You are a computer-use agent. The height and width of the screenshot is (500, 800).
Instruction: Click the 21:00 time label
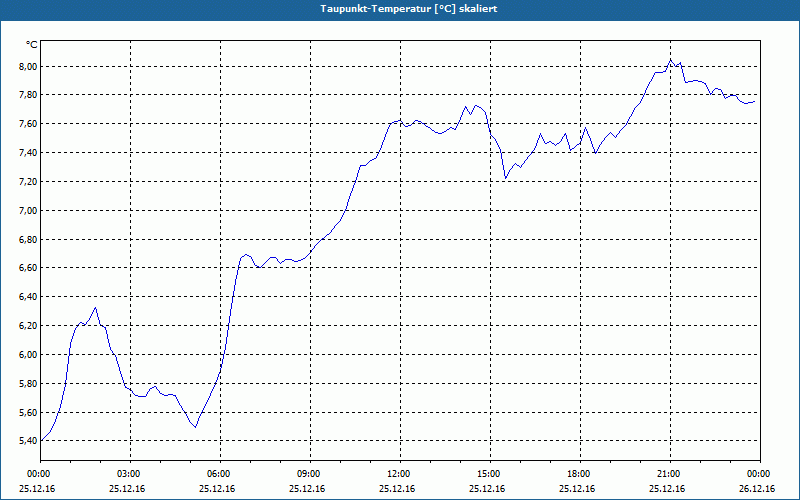[x=668, y=474]
